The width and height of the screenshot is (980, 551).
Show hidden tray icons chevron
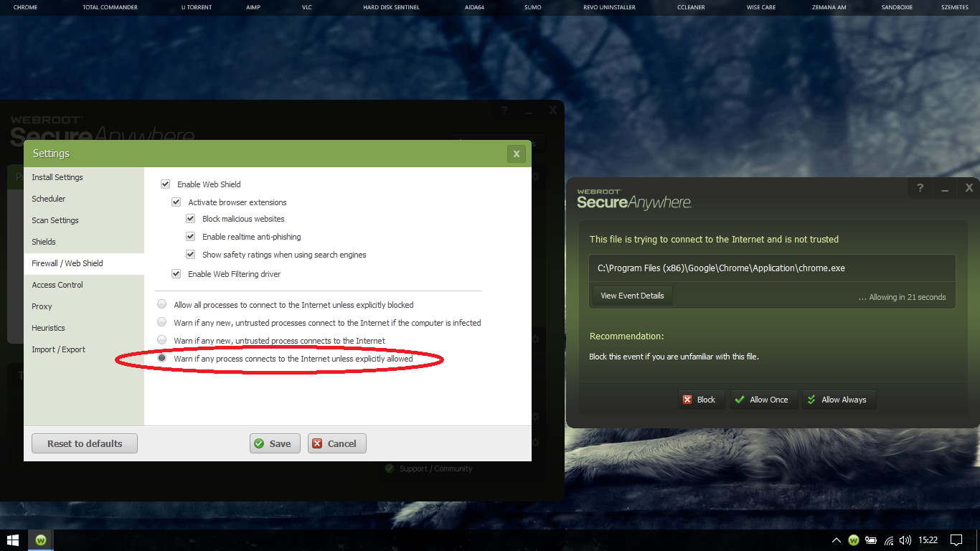point(837,540)
